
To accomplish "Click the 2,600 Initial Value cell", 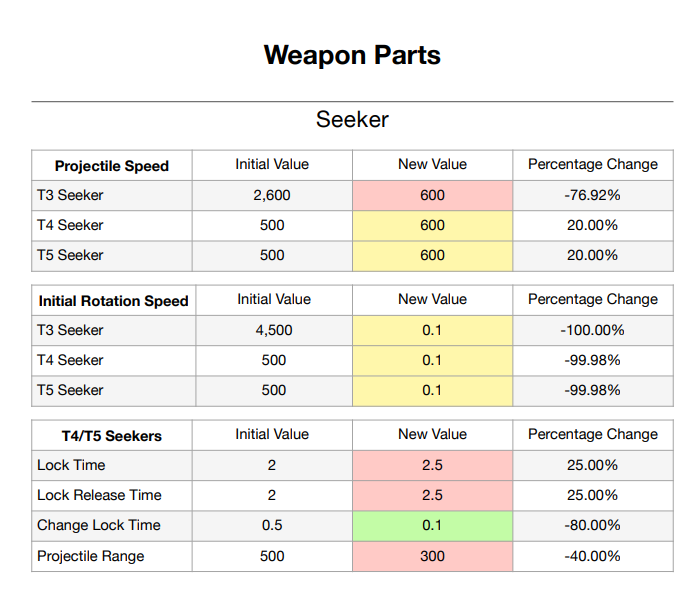I will (x=272, y=195).
